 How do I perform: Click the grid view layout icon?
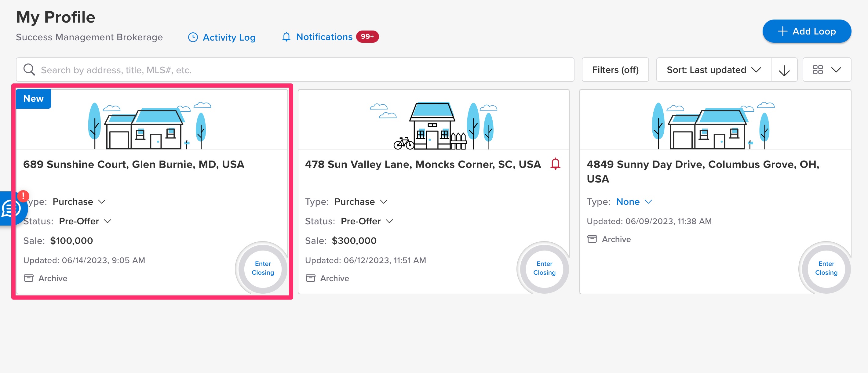point(818,70)
